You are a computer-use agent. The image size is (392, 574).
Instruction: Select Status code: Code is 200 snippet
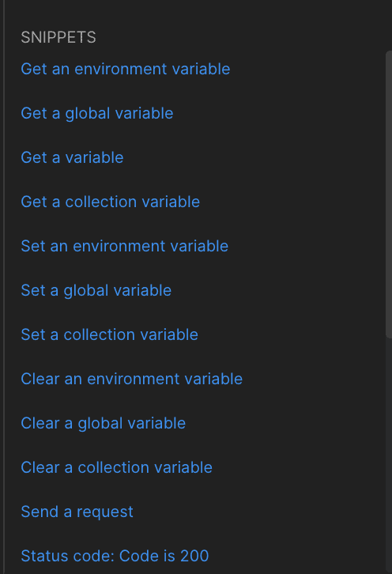[x=115, y=556]
